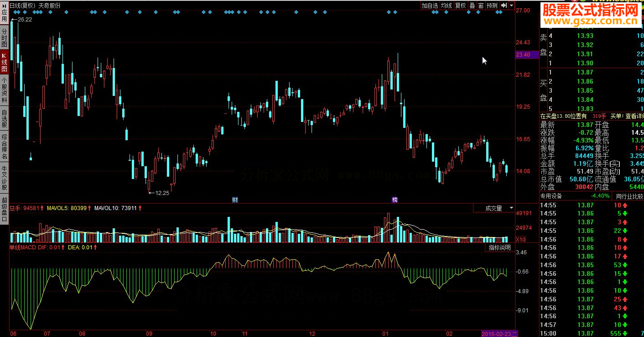
Task: Select the K线图 side tab
Action: click(x=4, y=63)
